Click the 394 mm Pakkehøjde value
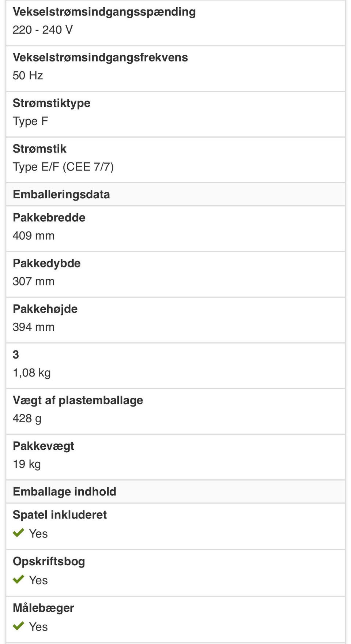The height and width of the screenshot is (644, 351). (34, 327)
